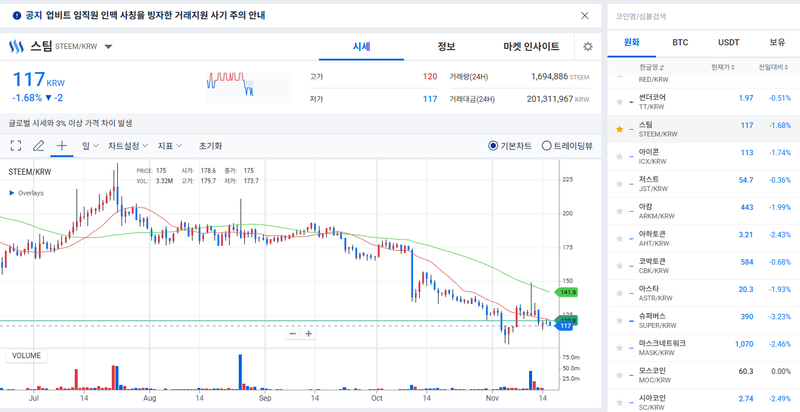Toggle favorite star for 스팀 STEEM/KRW

click(x=619, y=129)
